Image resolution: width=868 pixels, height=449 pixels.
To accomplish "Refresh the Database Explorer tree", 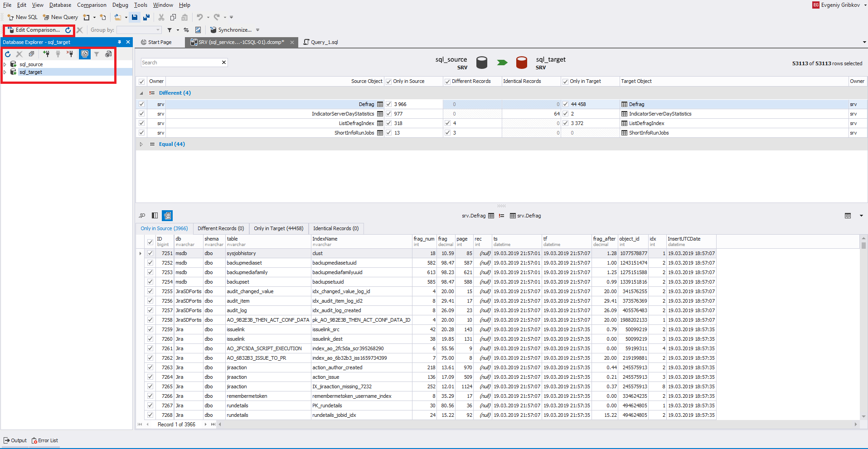I will pos(8,54).
